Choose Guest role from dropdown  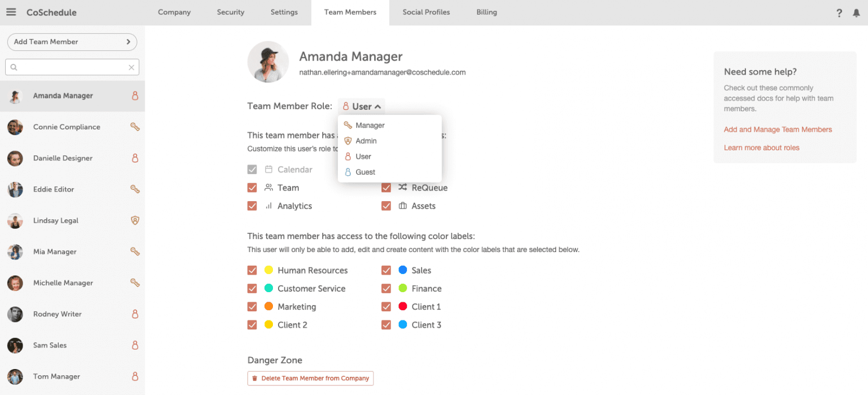tap(389, 172)
